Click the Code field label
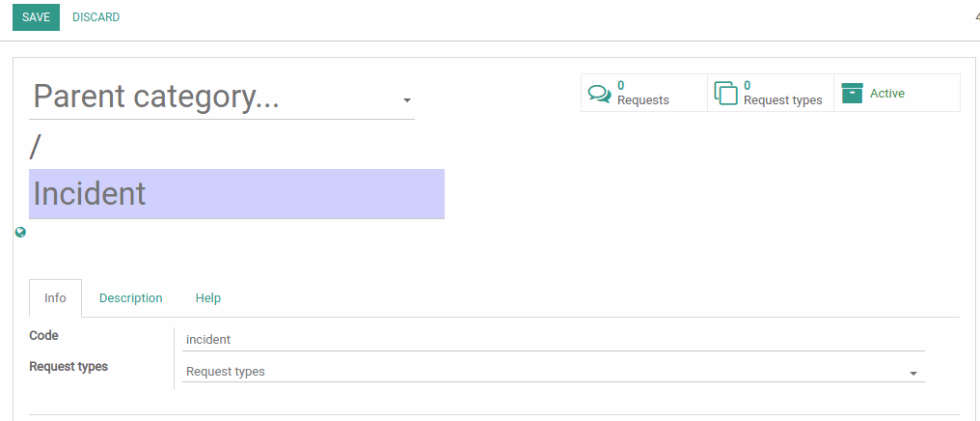The width and height of the screenshot is (980, 421). pos(43,336)
